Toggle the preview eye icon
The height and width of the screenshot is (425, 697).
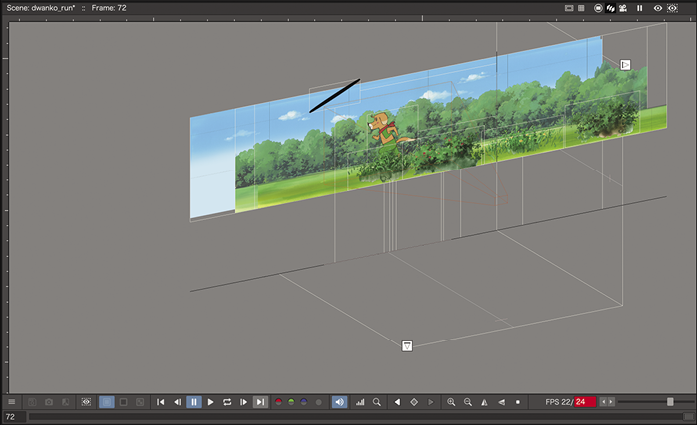(x=658, y=8)
